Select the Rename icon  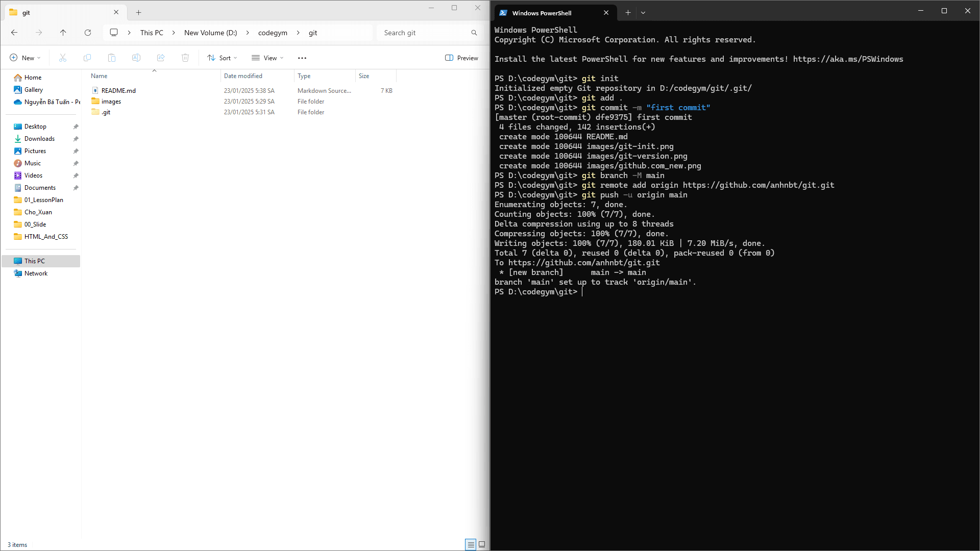point(136,58)
